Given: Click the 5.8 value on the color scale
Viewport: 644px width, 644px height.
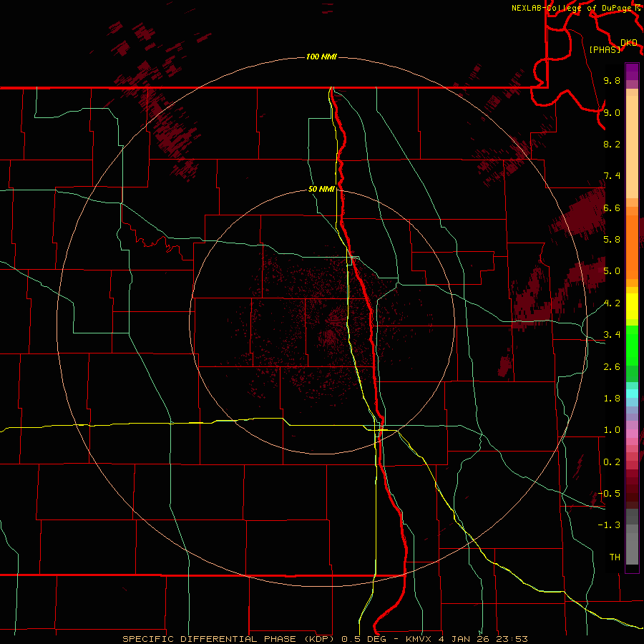Looking at the screenshot, I should coord(612,239).
